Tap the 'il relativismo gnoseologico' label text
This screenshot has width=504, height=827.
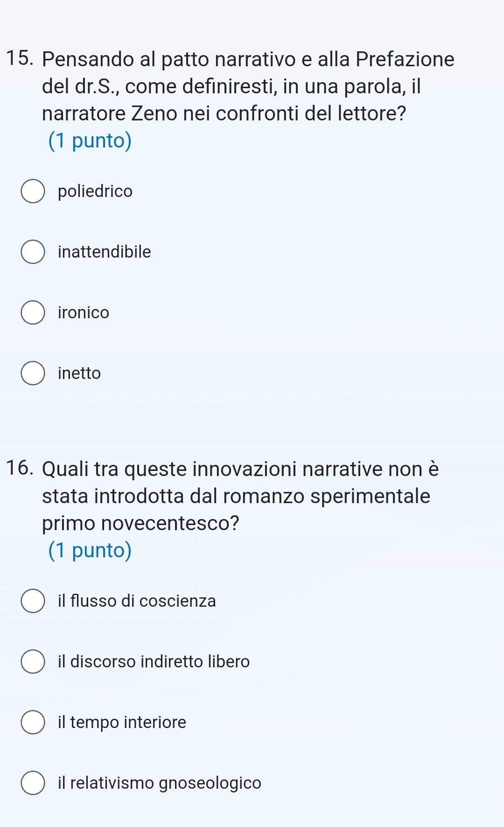(x=160, y=783)
